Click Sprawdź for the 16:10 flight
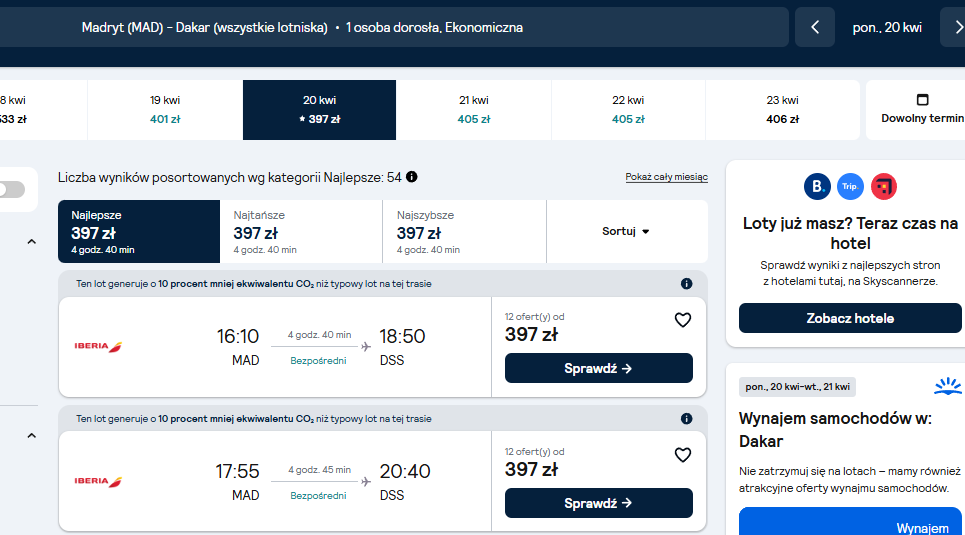The width and height of the screenshot is (965, 535). 599,368
